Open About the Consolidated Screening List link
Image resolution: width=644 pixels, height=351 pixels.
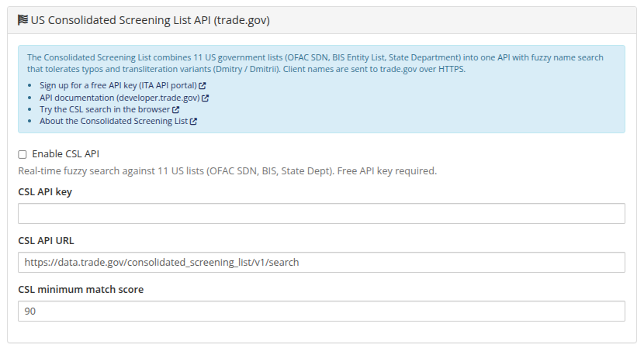[118, 121]
